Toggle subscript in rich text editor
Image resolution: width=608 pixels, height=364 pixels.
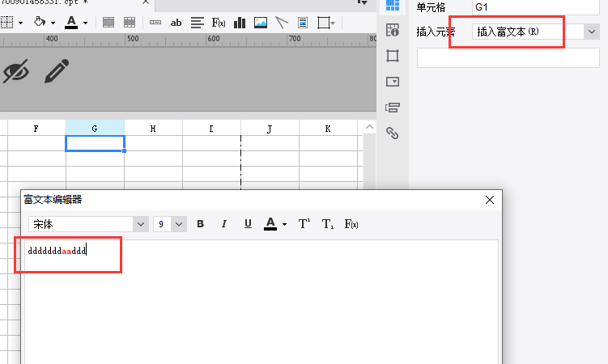[x=328, y=224]
